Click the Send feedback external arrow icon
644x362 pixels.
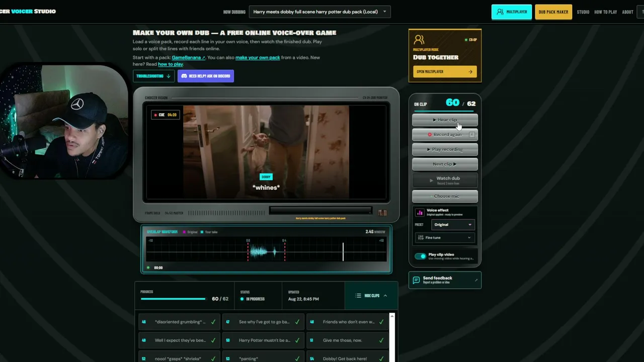coord(476,280)
